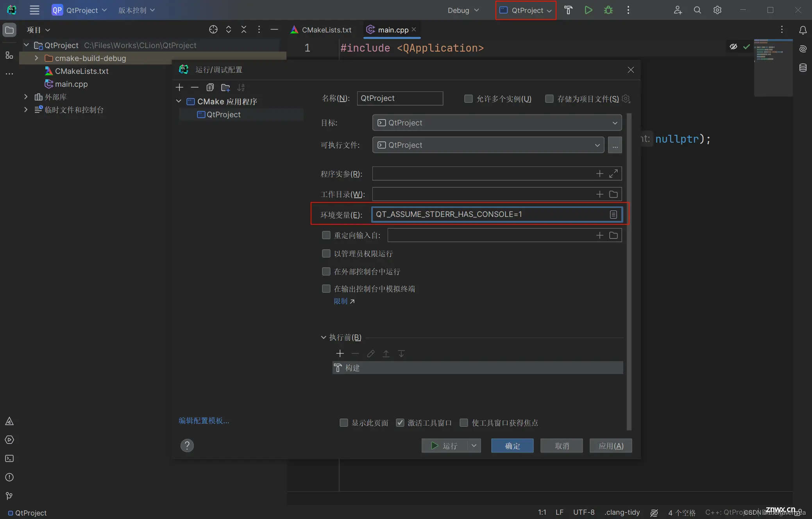Enable 使工具窗口获得焦点 checkbox
Image resolution: width=812 pixels, height=519 pixels.
click(x=464, y=422)
